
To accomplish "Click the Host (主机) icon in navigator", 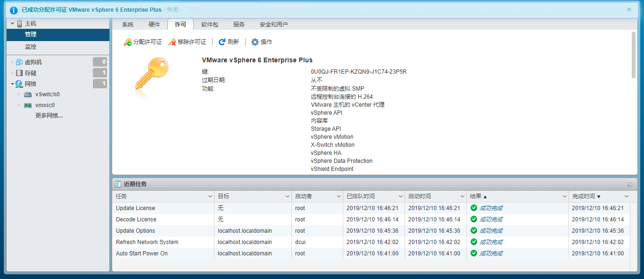I will point(20,24).
